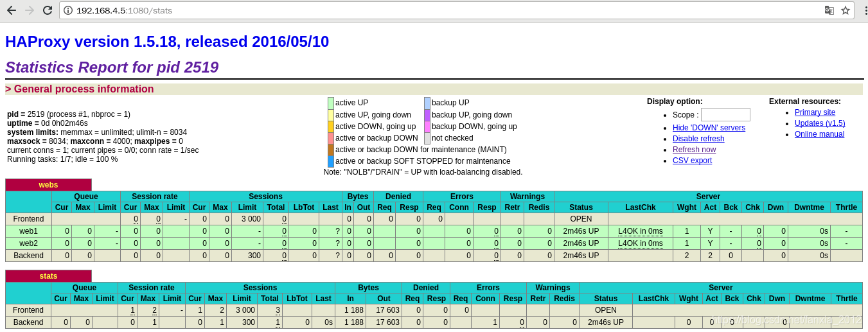Image resolution: width=868 pixels, height=332 pixels.
Task: Click LbTot column header in webs table
Action: coord(305,207)
